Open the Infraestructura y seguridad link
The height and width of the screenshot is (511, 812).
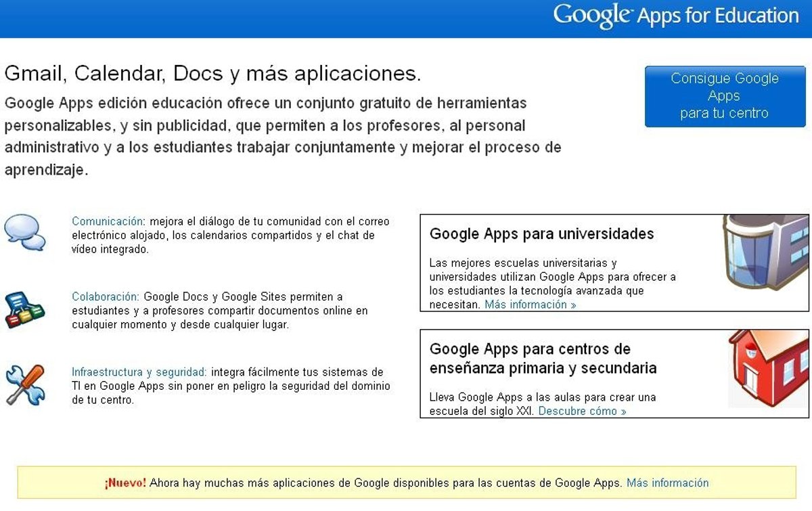tap(139, 372)
